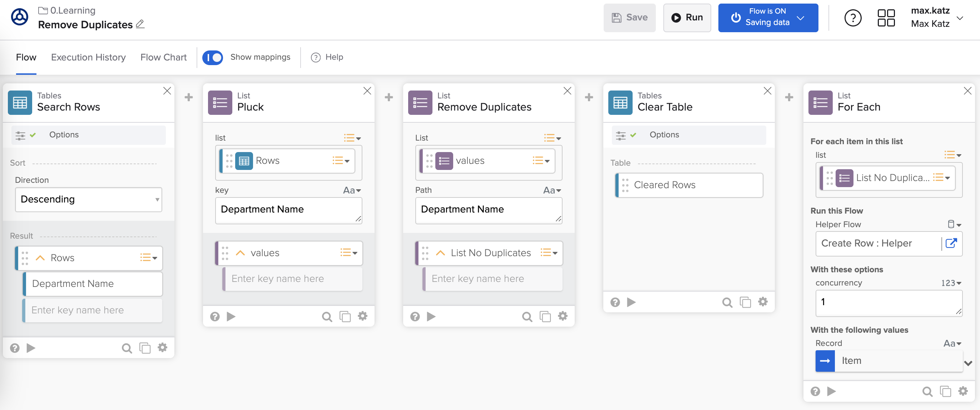Add a new step after Pluck
The image size is (980, 410).
point(388,97)
